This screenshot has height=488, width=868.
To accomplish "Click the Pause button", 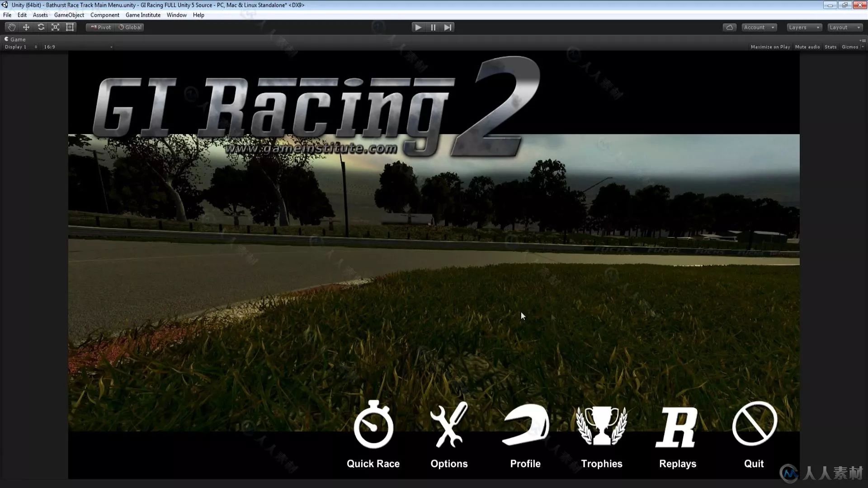I will click(433, 27).
